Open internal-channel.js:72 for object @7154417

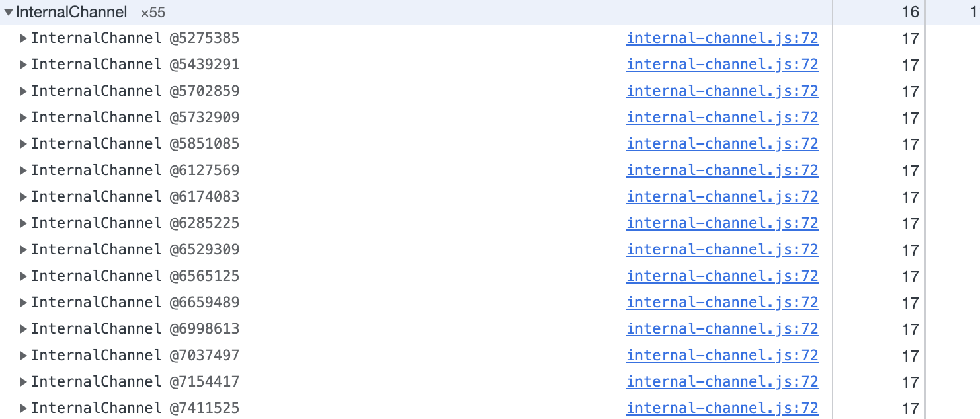click(x=721, y=382)
